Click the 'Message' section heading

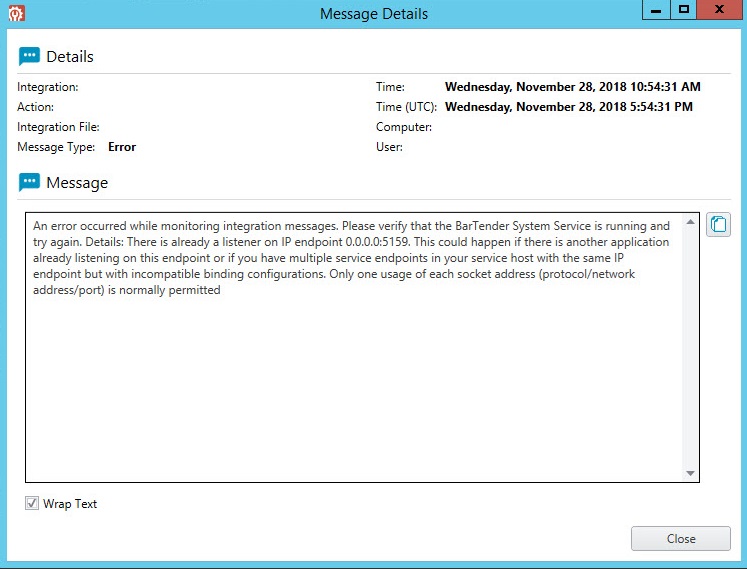pyautogui.click(x=77, y=183)
